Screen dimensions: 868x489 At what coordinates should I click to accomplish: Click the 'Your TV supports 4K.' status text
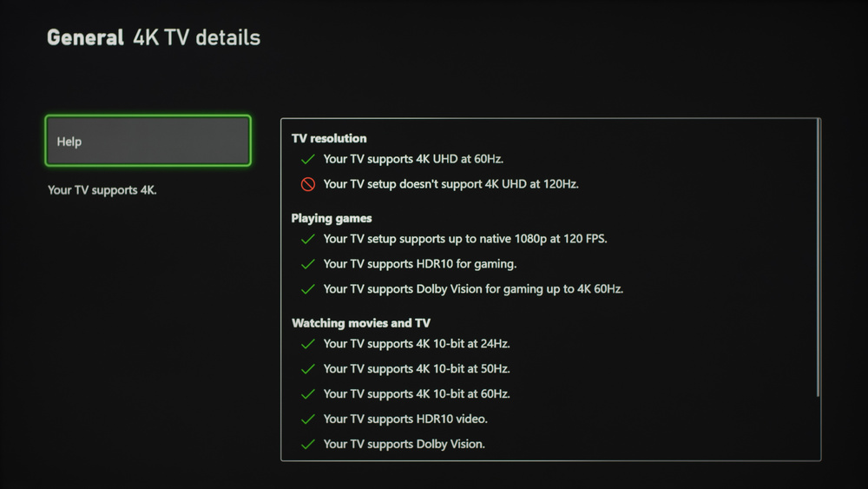point(102,190)
